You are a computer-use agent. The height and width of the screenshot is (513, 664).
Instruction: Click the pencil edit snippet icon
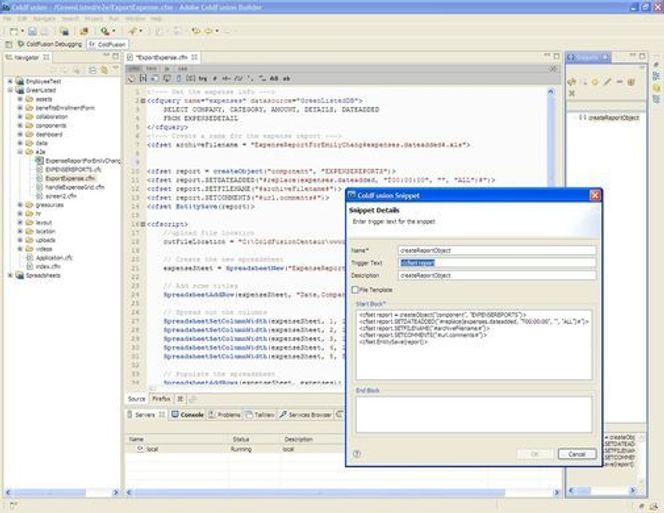click(x=608, y=82)
